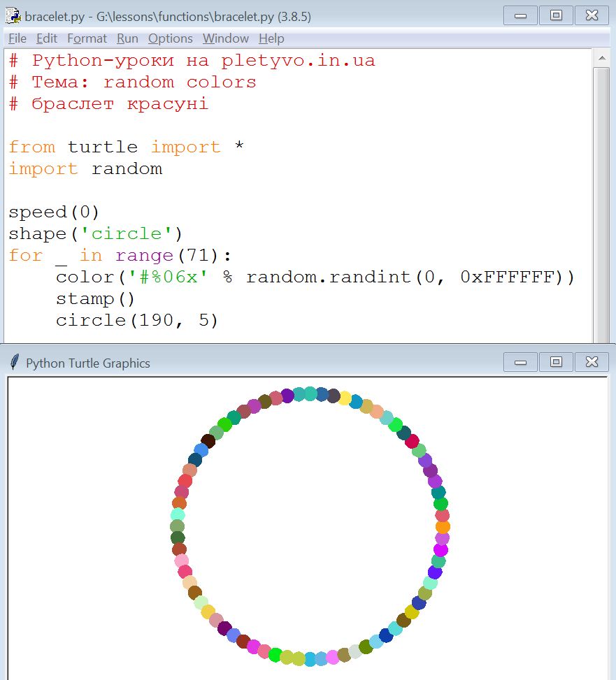Close the bracelet.py editor window
This screenshot has width=616, height=680.
[x=592, y=15]
